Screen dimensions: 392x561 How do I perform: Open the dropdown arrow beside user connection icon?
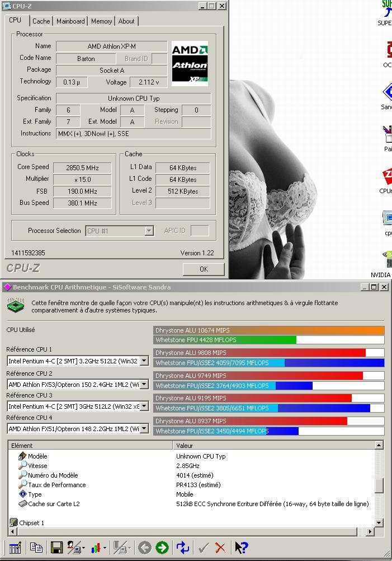coord(84,548)
